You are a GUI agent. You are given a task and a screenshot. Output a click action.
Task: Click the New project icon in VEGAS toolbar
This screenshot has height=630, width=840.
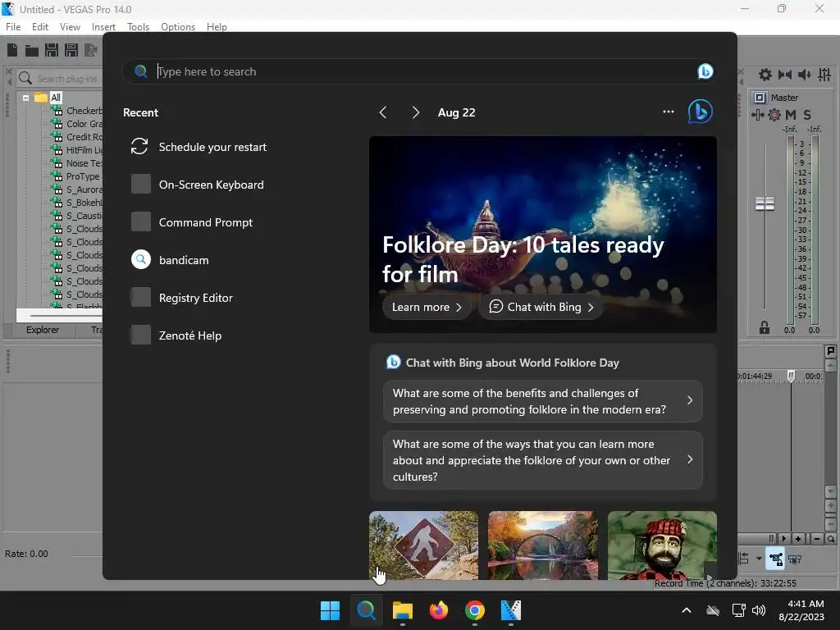(12, 50)
